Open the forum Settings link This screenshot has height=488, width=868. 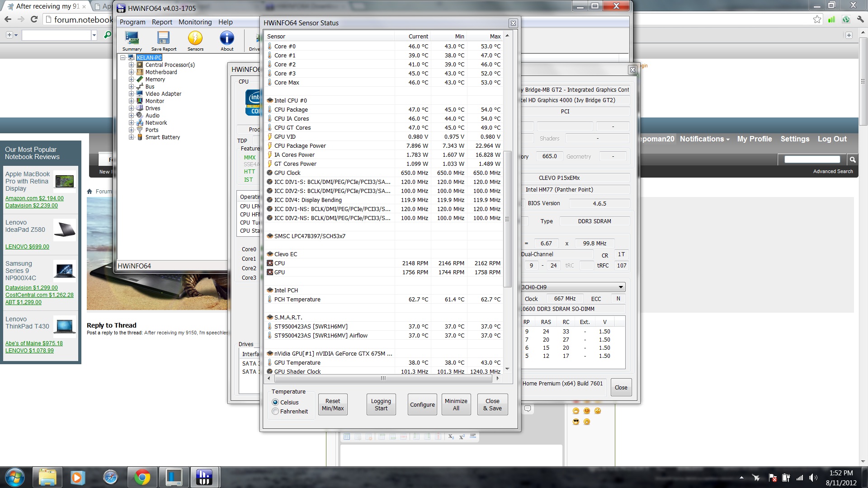pyautogui.click(x=794, y=139)
